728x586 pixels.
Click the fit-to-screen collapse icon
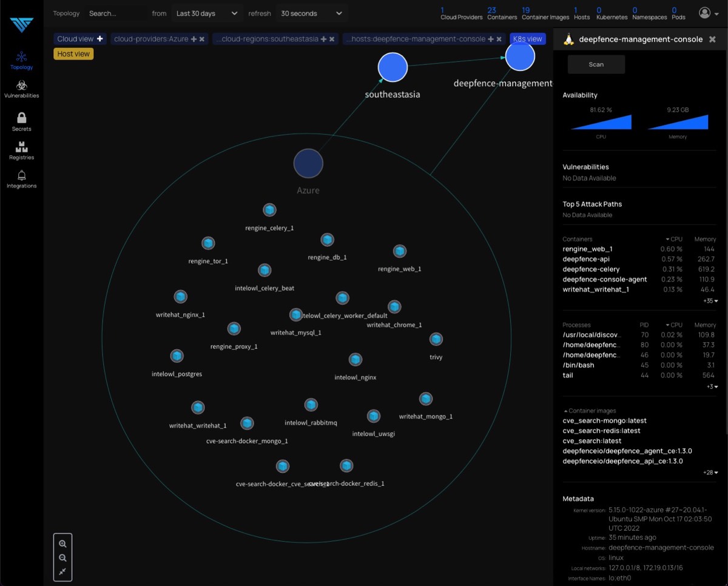[62, 572]
